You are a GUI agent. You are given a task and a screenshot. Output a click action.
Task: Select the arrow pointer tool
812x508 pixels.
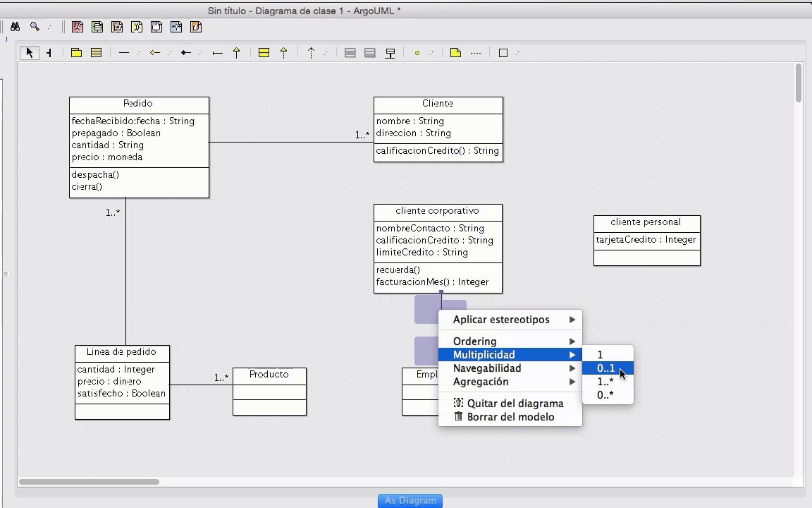coord(29,53)
